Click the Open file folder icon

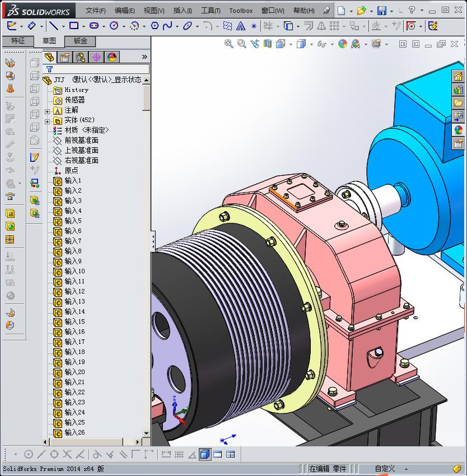click(361, 11)
